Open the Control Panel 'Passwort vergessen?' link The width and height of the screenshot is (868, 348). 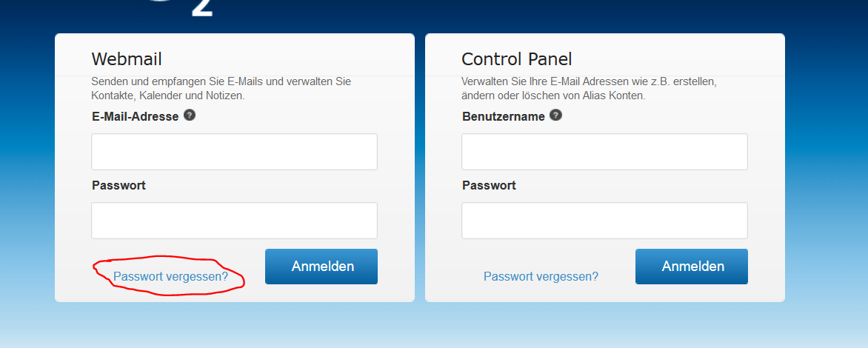tap(541, 276)
